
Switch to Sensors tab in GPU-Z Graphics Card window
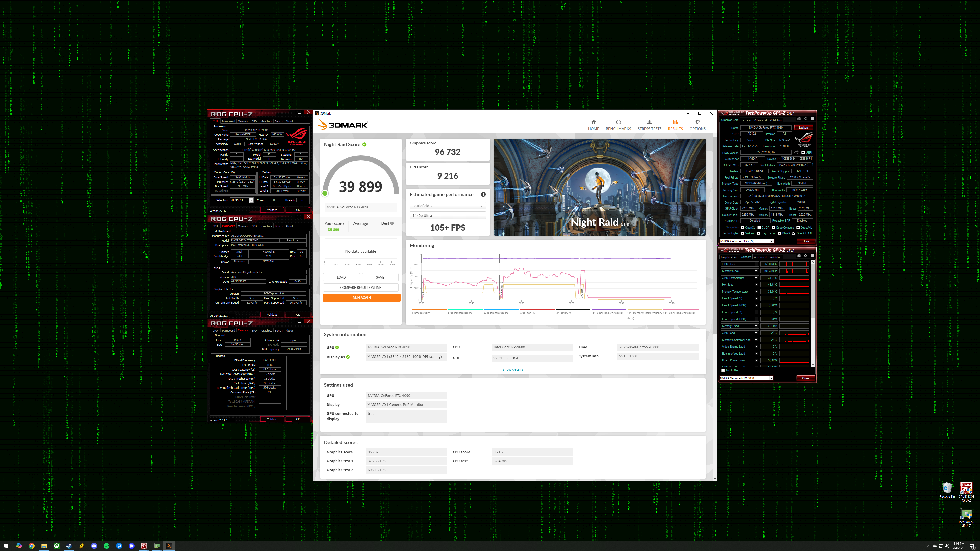746,120
